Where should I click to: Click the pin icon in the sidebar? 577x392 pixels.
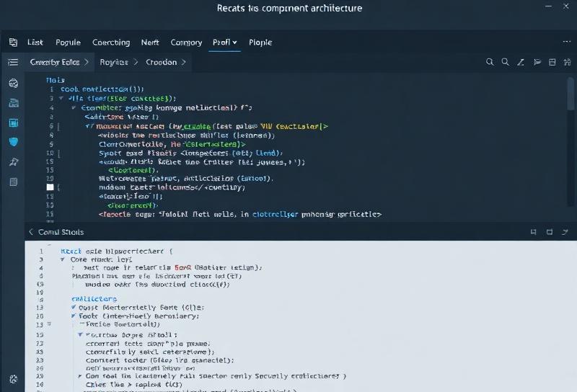click(14, 162)
